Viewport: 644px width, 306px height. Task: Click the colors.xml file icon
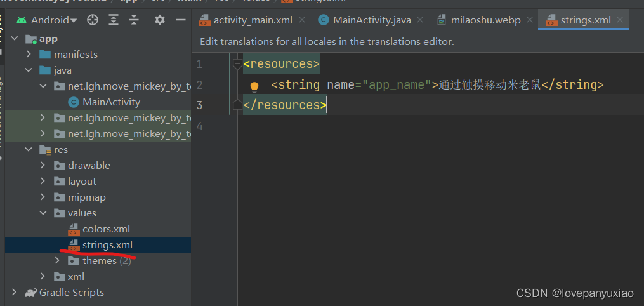74,229
